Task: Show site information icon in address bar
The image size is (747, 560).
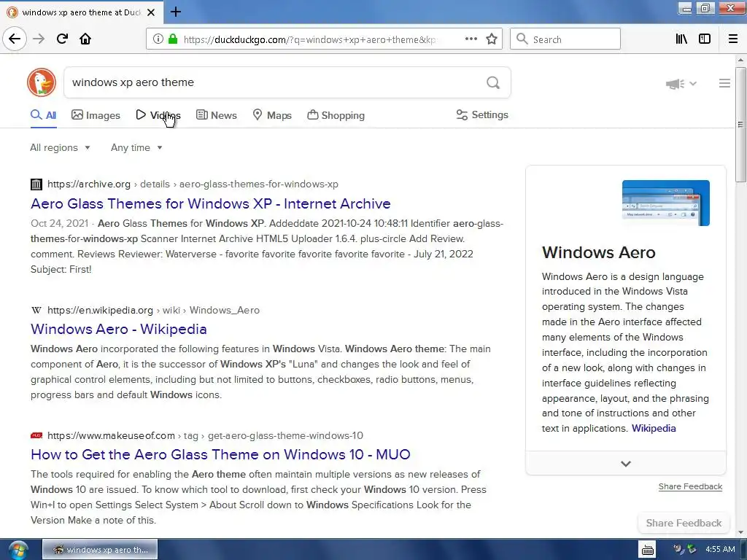Action: click(158, 39)
